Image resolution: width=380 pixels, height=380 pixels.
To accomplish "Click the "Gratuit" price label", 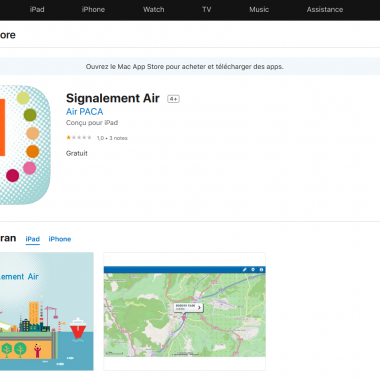I will pyautogui.click(x=77, y=153).
